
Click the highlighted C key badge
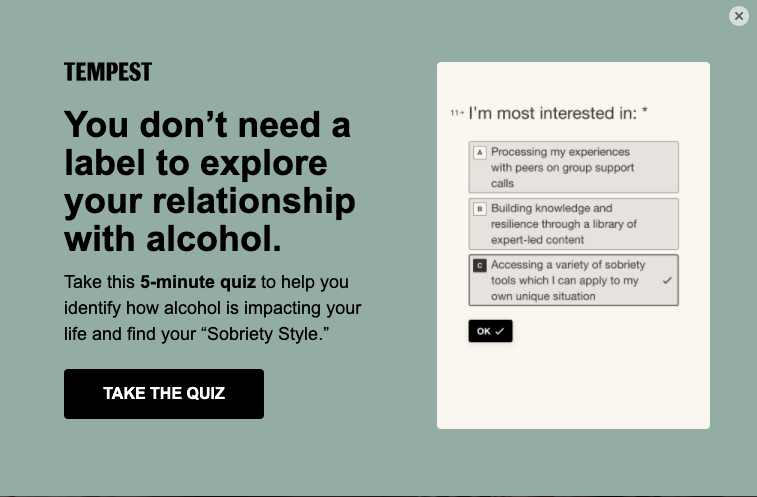[480, 265]
